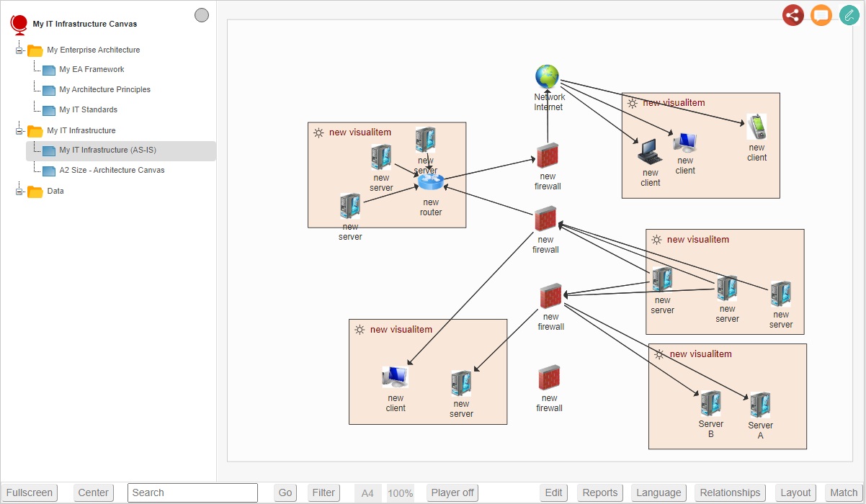Click sun icon of router group visualitem
The width and height of the screenshot is (866, 504).
point(318,132)
